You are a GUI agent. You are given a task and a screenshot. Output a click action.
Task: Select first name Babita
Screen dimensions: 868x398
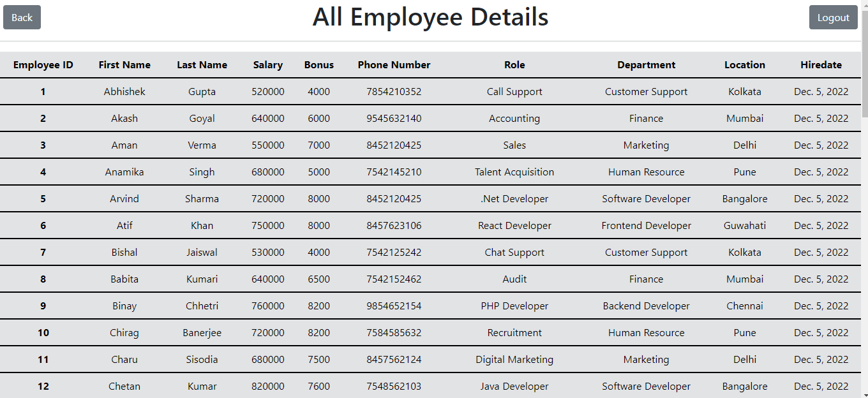pyautogui.click(x=124, y=279)
